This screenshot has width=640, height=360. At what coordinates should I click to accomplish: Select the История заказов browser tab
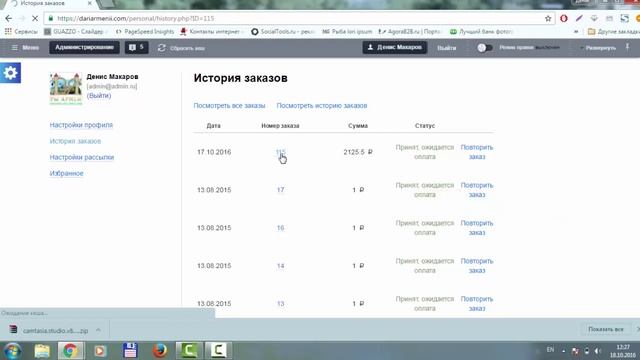(x=48, y=4)
